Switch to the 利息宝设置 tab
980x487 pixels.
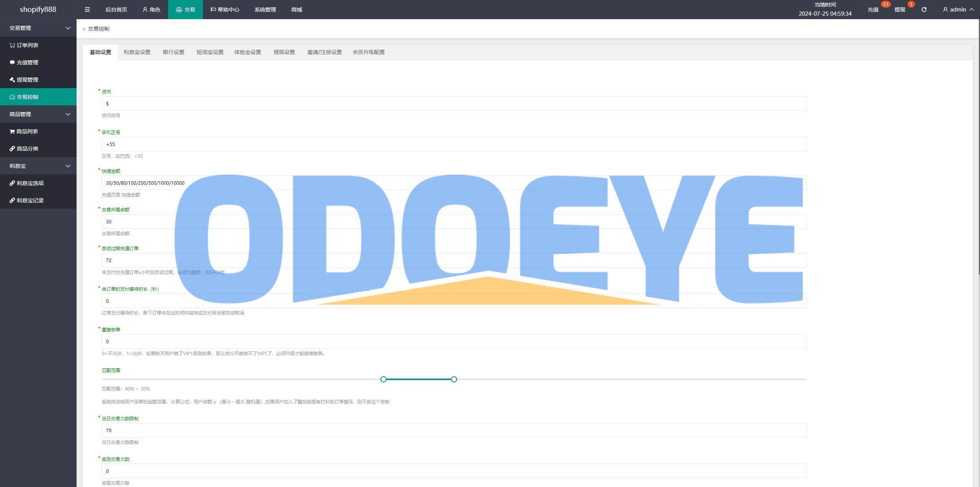(137, 52)
